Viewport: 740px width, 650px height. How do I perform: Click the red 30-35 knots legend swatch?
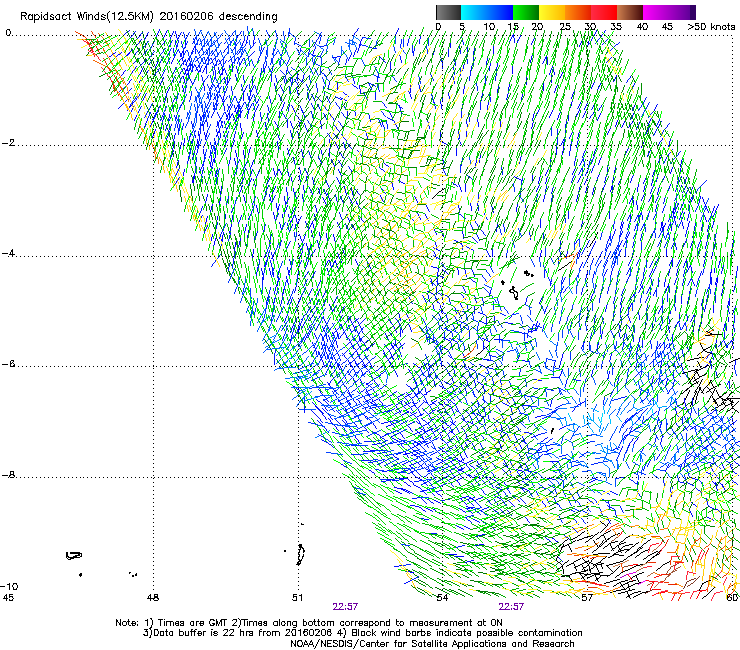coord(604,13)
